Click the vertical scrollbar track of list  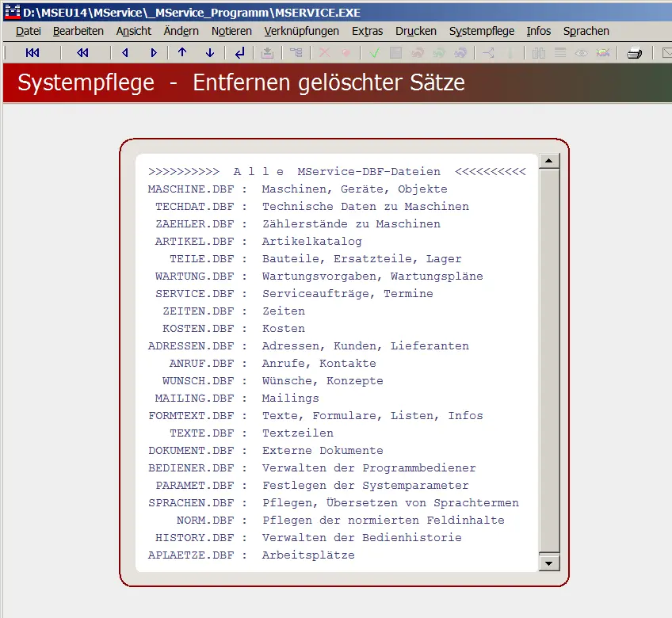coord(548,357)
